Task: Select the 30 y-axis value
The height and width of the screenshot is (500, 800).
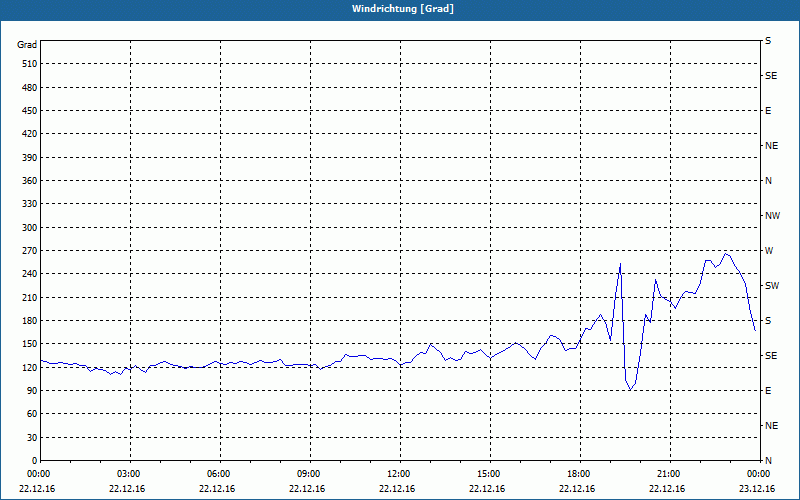Action: 32,437
